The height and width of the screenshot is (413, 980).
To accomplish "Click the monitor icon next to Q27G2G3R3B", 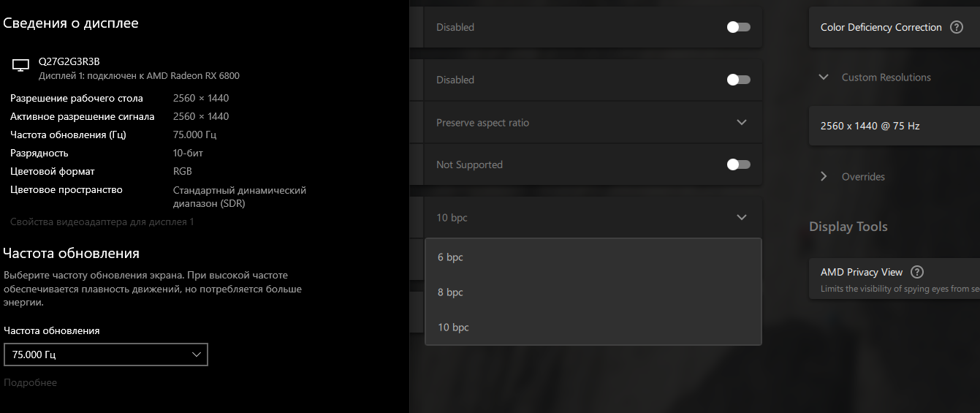I will (x=20, y=67).
